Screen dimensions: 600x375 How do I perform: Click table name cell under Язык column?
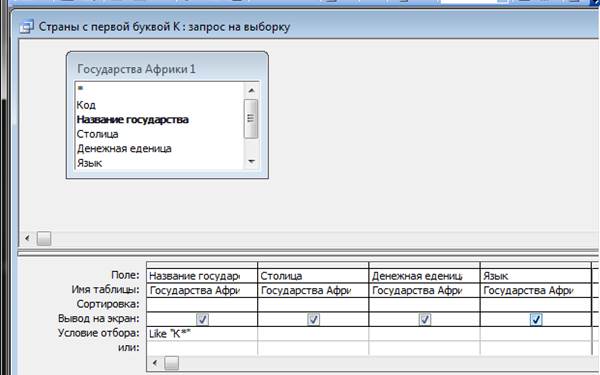pyautogui.click(x=536, y=290)
